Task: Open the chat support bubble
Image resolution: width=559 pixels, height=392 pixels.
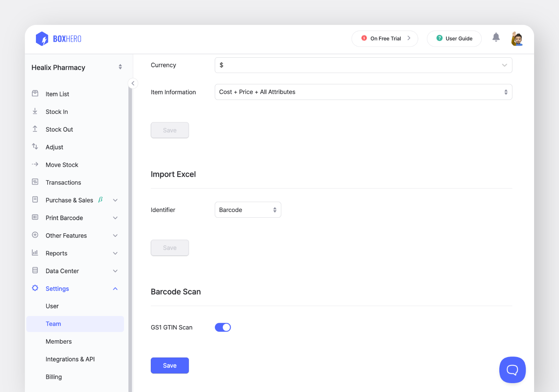Action: click(512, 370)
